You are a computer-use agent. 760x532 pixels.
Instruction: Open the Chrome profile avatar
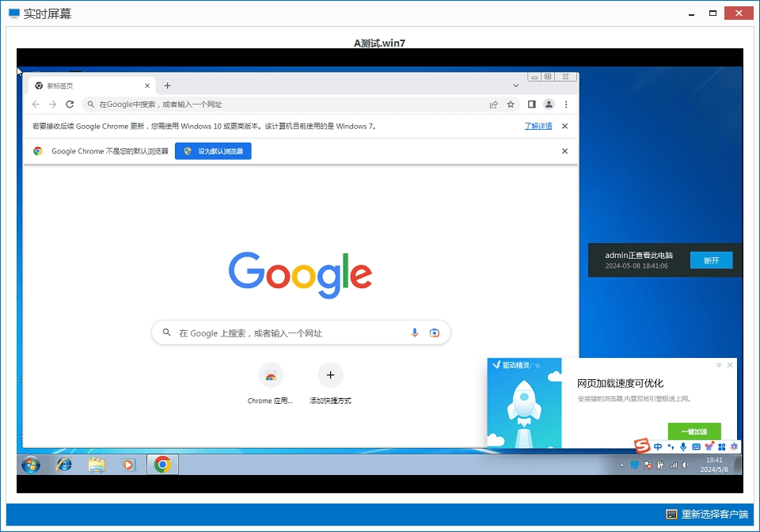point(549,104)
